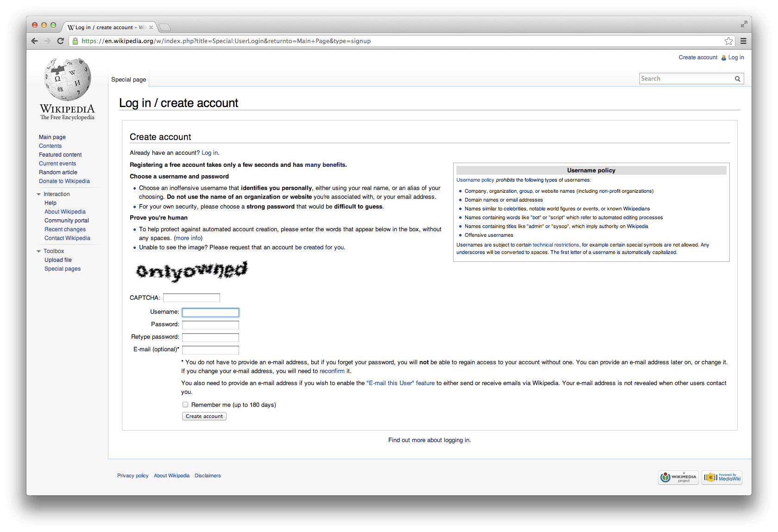Collapse the Toolbox sidebar section

39,251
